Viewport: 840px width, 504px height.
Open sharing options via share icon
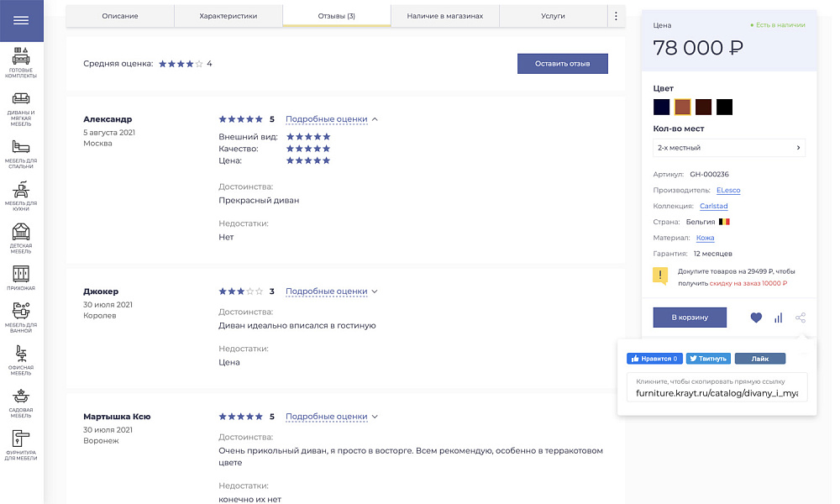coord(800,318)
